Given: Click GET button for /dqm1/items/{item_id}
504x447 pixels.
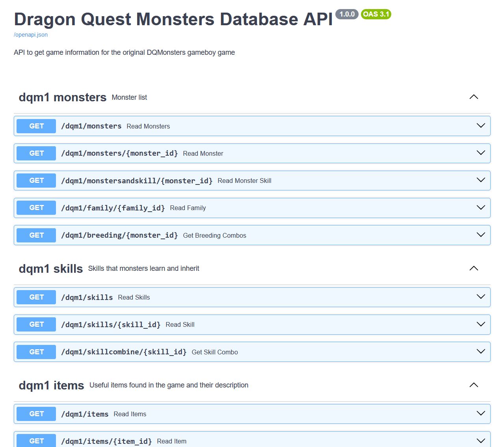Looking at the screenshot, I should coord(36,441).
